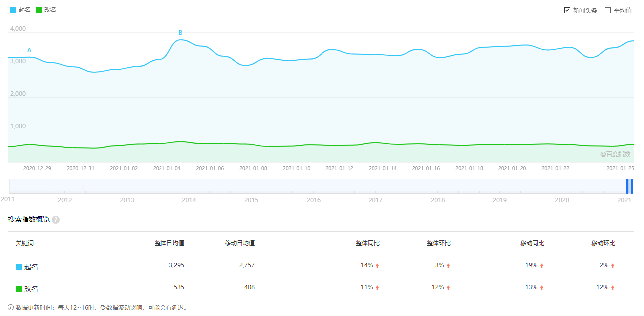Viewport: 644px width, 316px height.
Task: Click the red arrow beside the 19% 移动同比 value
Action: [542, 265]
